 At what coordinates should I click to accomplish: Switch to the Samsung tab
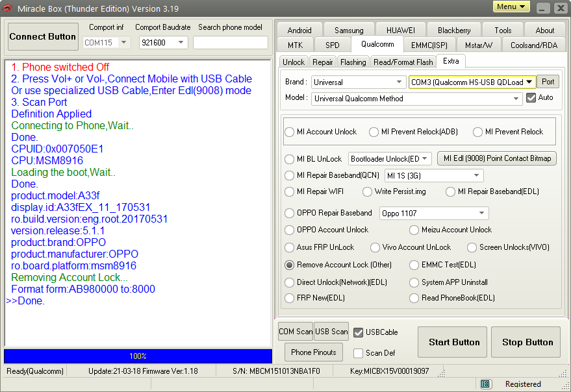click(x=349, y=30)
